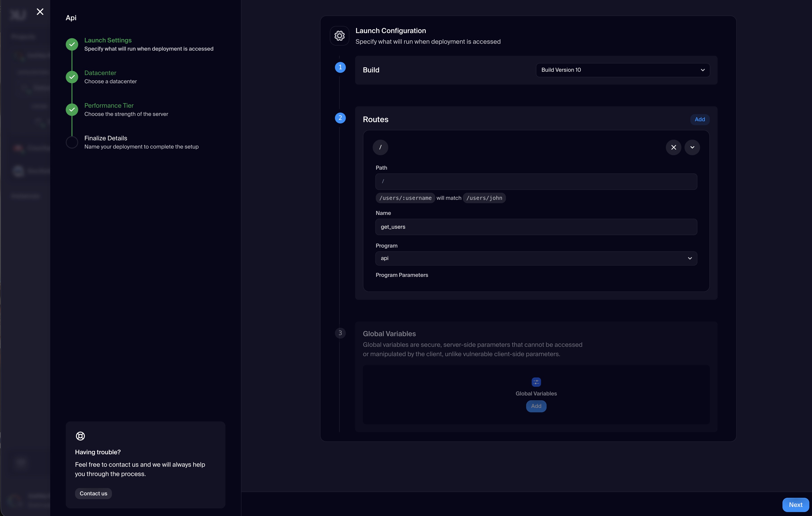Click the Name field containing get_users

536,227
